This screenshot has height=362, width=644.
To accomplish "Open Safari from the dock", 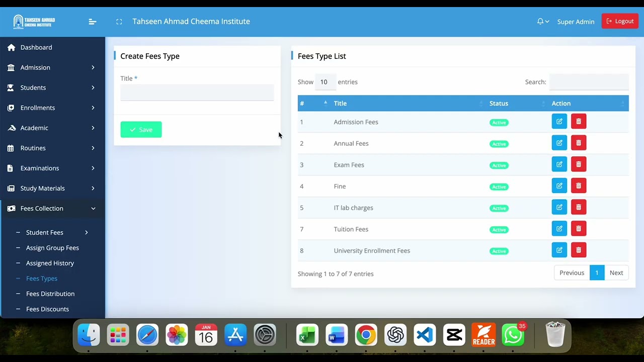I will [x=147, y=335].
